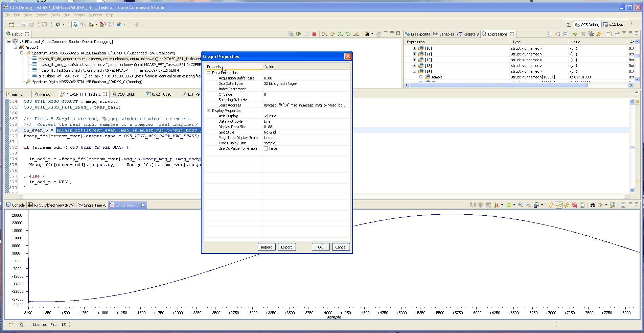The height and width of the screenshot is (333, 644).
Task: Click the red Terminate button in Debug view
Action: tap(314, 34)
